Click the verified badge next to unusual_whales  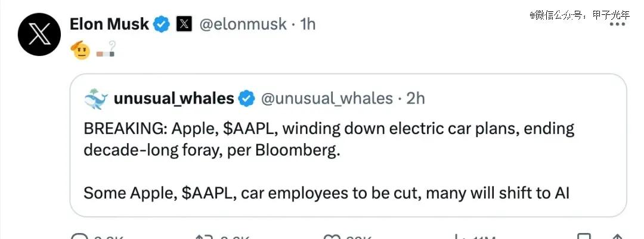point(247,99)
